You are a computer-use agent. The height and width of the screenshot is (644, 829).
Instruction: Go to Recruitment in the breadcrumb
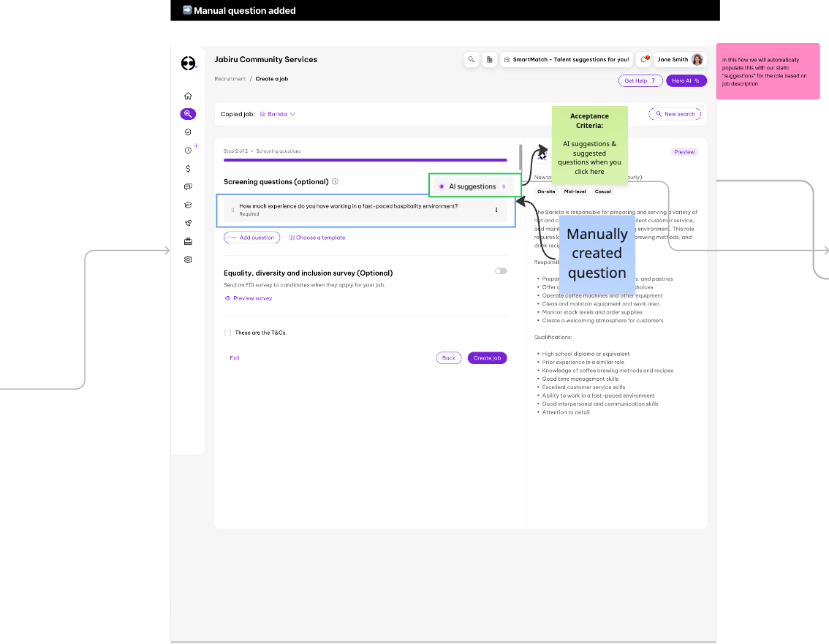click(x=230, y=79)
